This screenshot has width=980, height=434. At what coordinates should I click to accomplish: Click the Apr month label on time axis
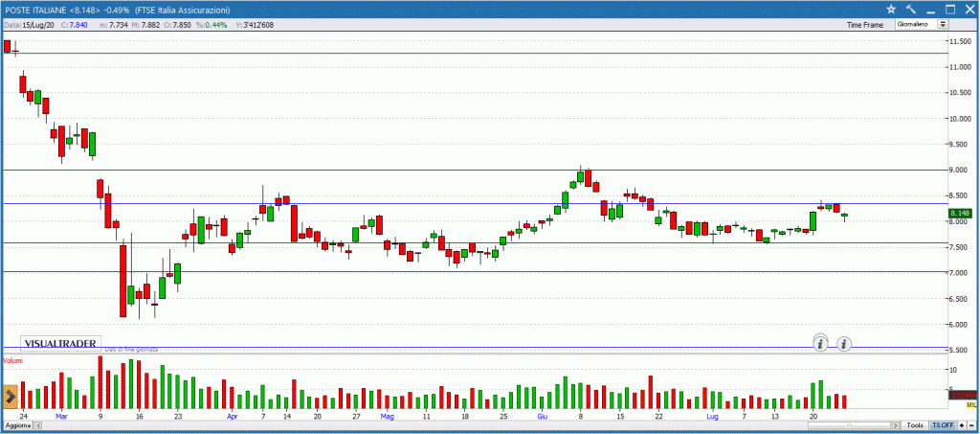point(233,415)
